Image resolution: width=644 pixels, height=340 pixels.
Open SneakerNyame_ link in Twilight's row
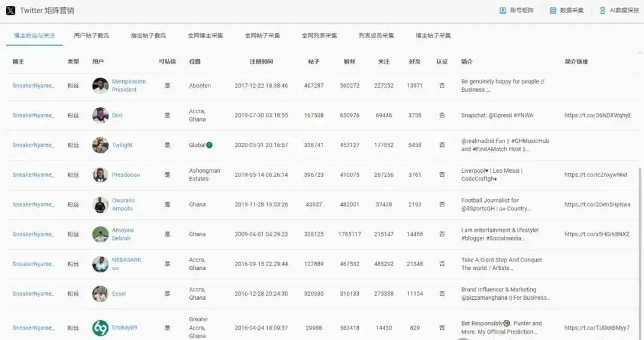click(34, 145)
